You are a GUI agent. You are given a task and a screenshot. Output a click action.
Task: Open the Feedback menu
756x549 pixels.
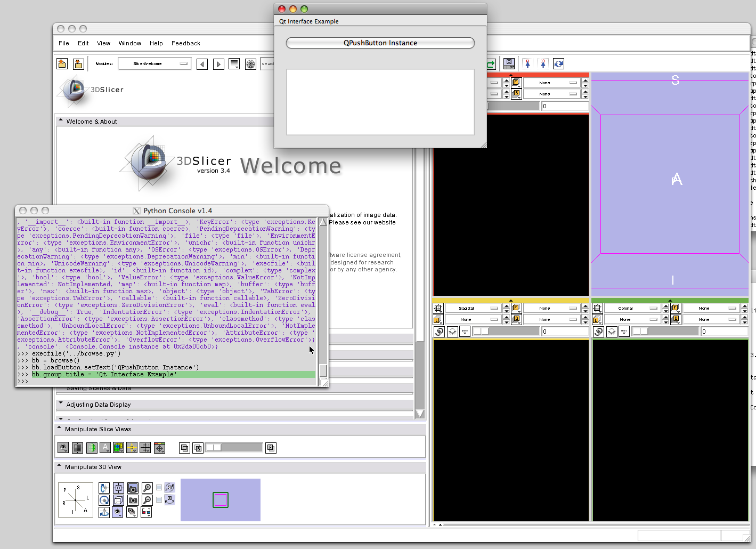(185, 43)
